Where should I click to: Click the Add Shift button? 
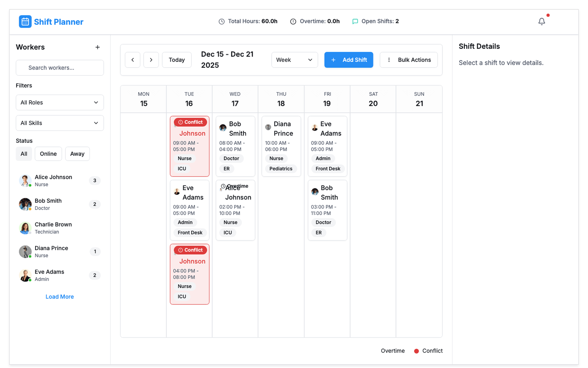349,60
